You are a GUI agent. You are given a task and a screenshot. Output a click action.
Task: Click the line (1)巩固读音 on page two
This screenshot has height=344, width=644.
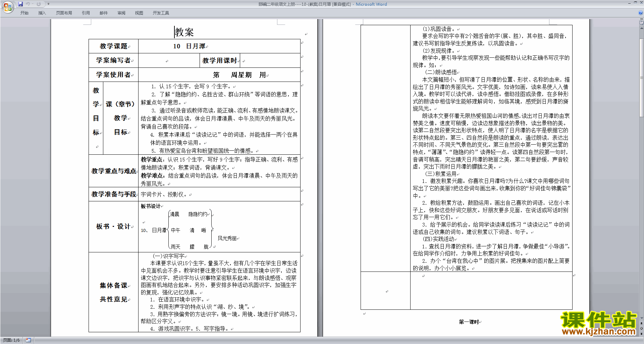pos(439,29)
